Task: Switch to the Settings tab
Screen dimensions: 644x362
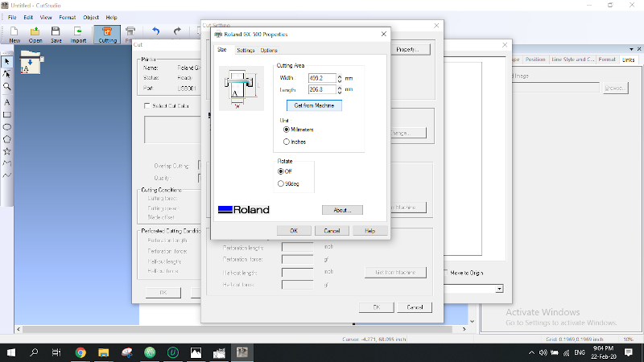Action: (246, 50)
